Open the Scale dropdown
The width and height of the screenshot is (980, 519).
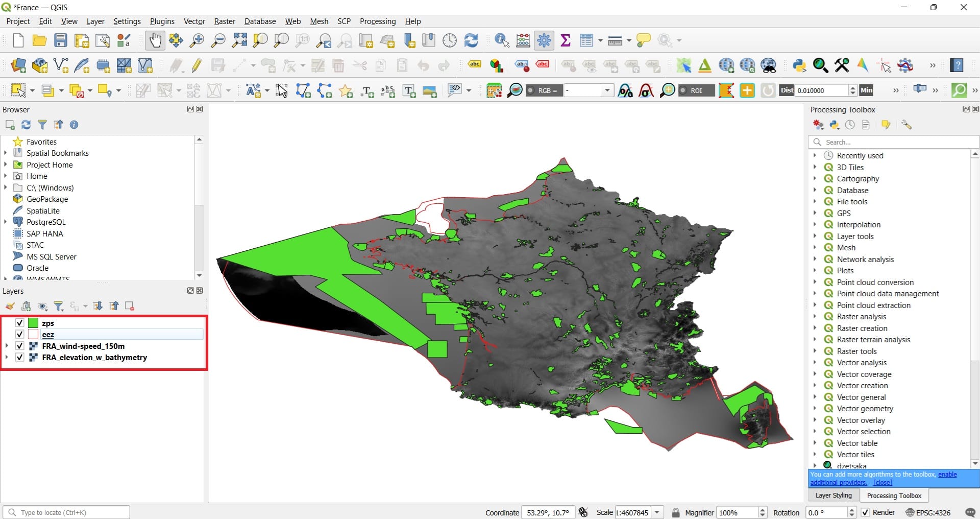(657, 512)
